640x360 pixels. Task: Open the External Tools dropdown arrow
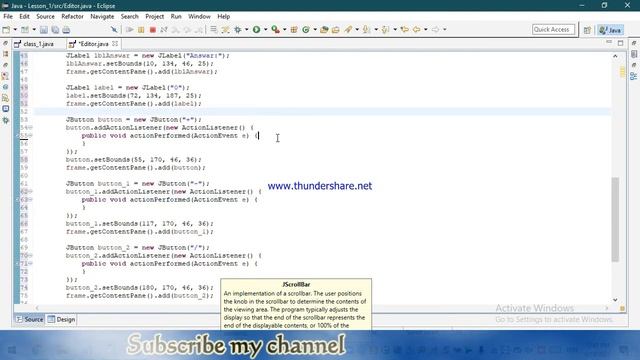click(284, 30)
